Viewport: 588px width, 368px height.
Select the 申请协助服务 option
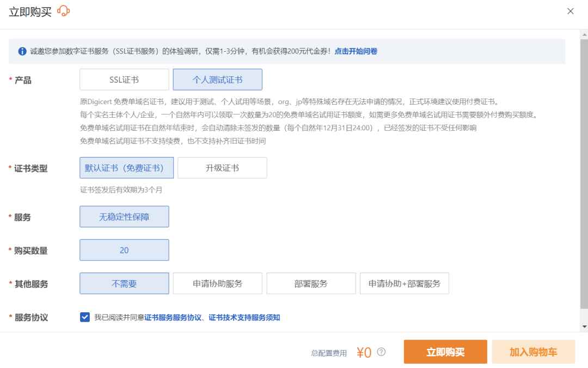(x=217, y=283)
